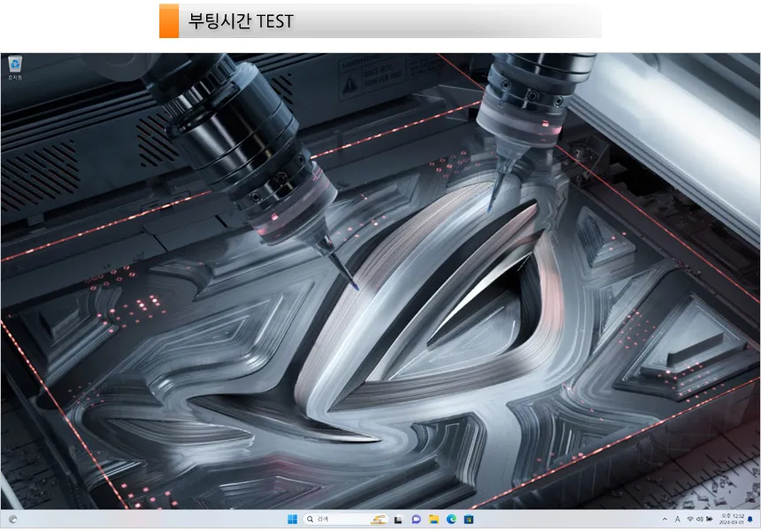This screenshot has height=532, width=761.
Task: Click the magnifier icon in search box
Action: click(310, 520)
